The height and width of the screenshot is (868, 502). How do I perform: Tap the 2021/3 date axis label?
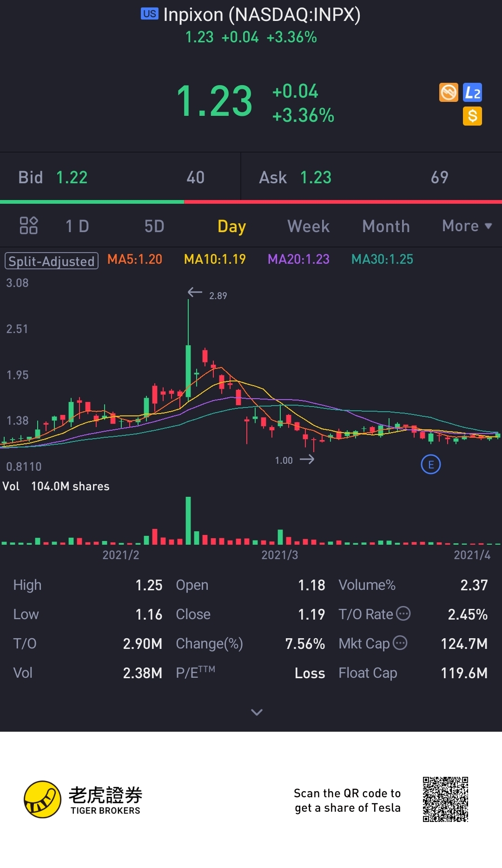tap(280, 554)
